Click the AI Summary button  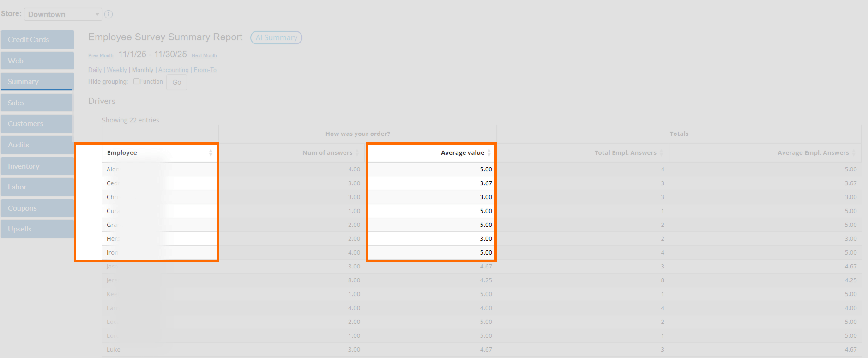click(x=276, y=37)
